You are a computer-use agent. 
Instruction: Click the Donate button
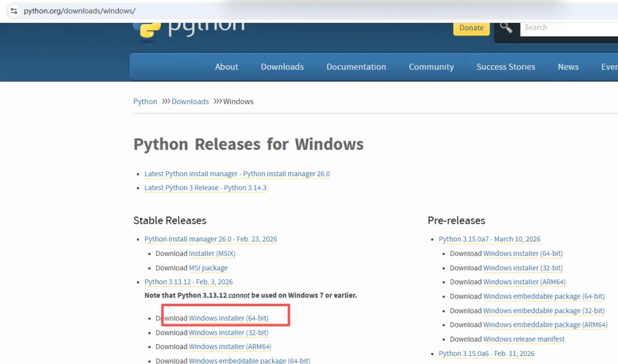click(x=472, y=27)
